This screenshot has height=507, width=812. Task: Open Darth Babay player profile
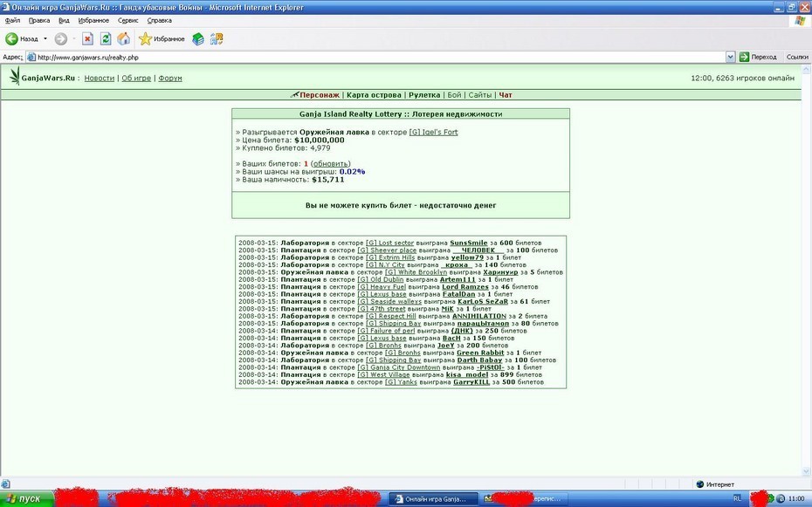click(x=479, y=360)
